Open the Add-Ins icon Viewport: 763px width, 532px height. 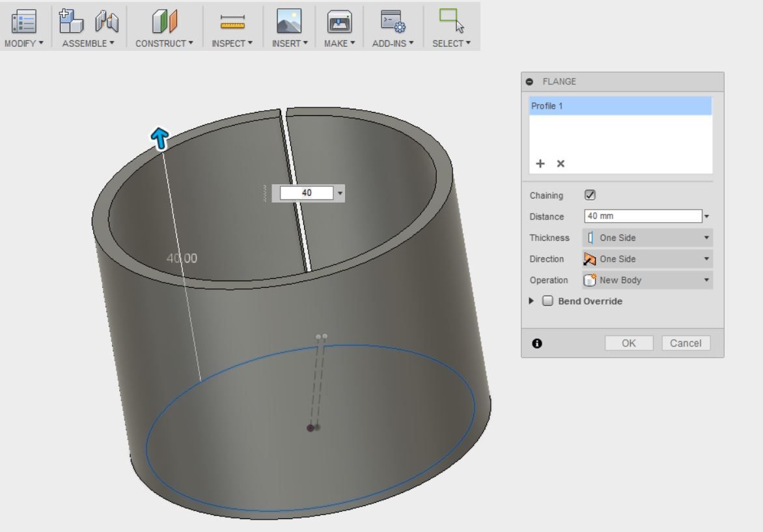pos(391,21)
